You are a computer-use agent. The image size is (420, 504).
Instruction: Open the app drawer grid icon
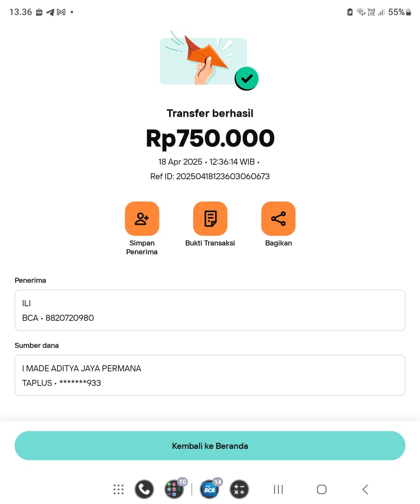119,489
